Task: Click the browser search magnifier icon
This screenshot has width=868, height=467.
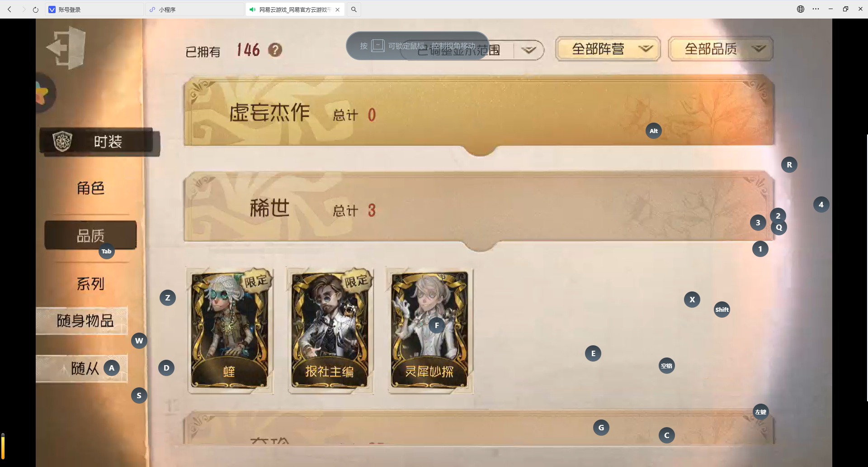Action: [x=354, y=10]
